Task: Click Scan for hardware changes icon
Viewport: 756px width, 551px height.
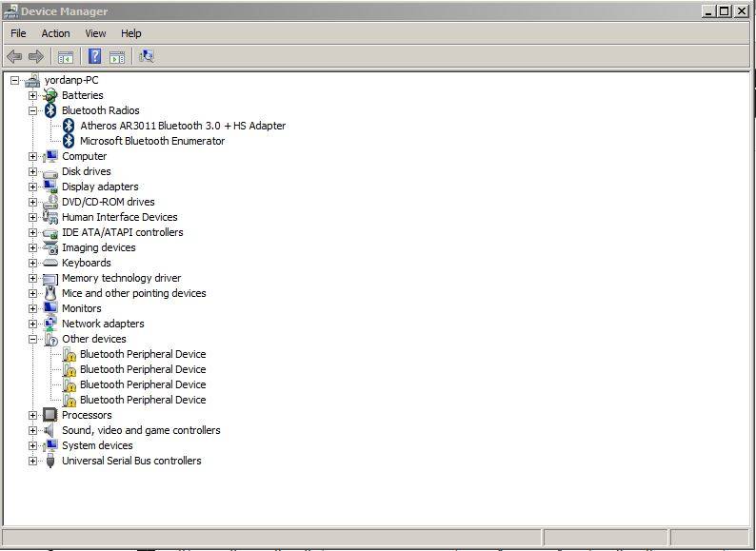Action: point(147,56)
